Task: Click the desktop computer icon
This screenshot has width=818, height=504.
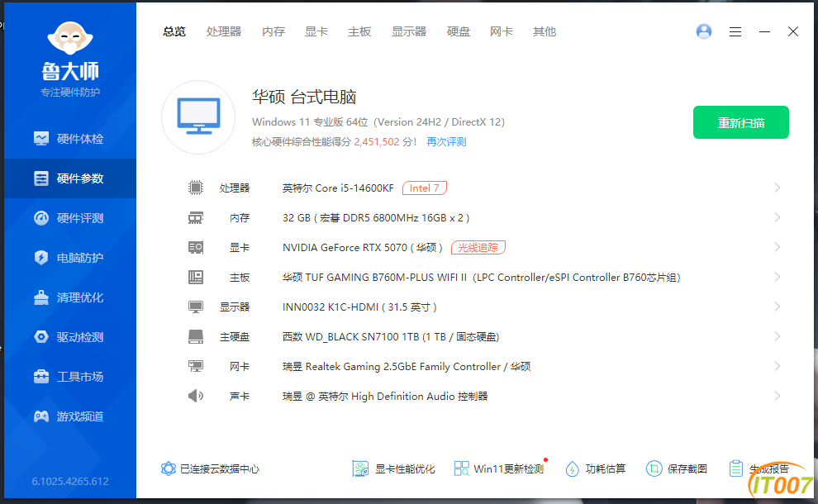Action: [198, 116]
